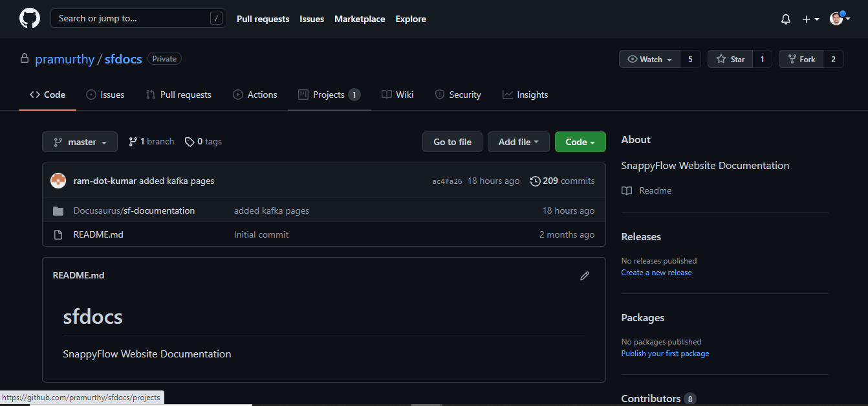
Task: Click the pencil icon to edit README
Action: [585, 276]
